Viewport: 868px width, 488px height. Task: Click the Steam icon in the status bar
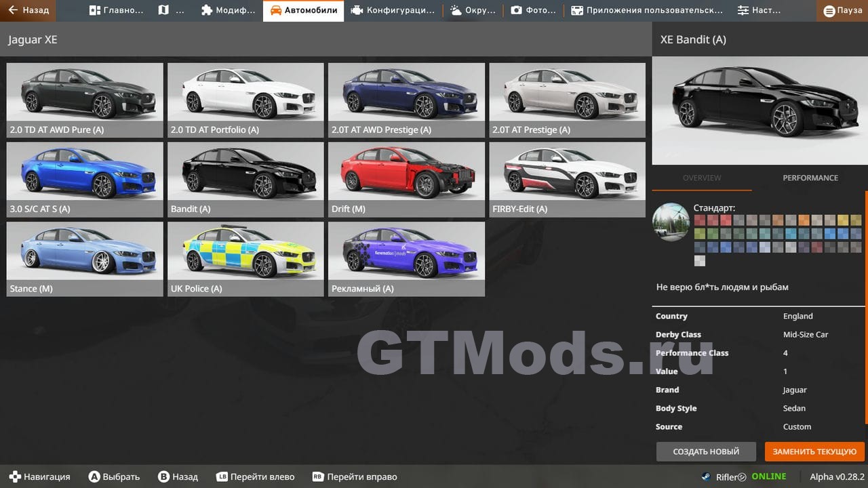(x=706, y=476)
